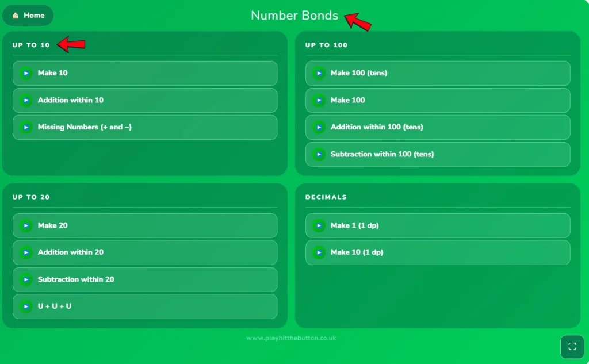The width and height of the screenshot is (589, 364).
Task: Click the play icon beside Addition within 10
Action: (x=26, y=100)
